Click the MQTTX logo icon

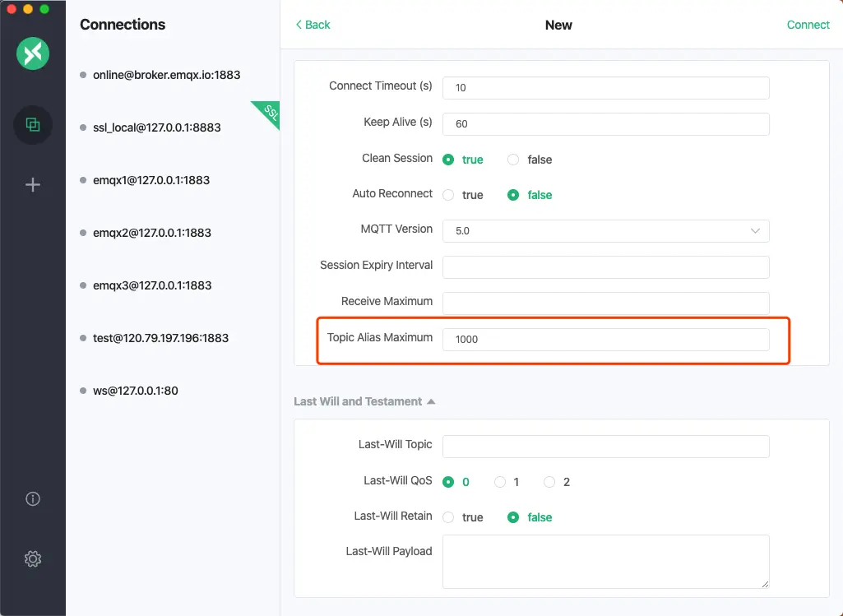point(33,54)
